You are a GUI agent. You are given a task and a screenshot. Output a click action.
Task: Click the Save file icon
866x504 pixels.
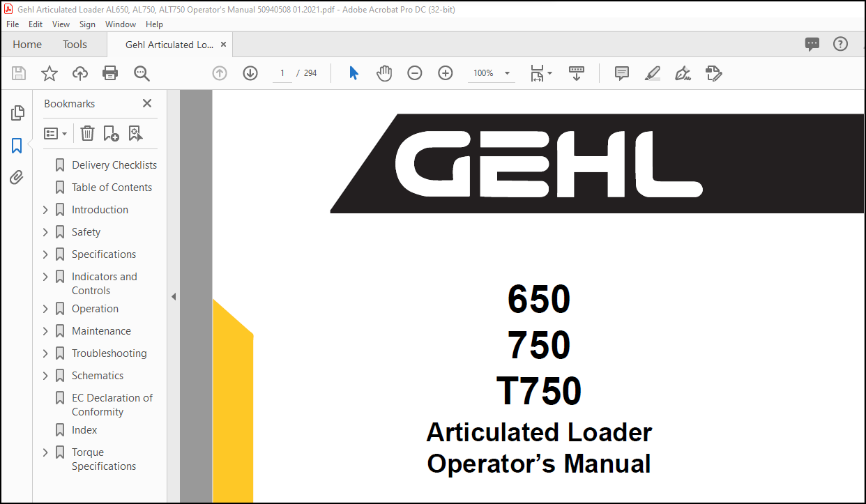pyautogui.click(x=19, y=73)
